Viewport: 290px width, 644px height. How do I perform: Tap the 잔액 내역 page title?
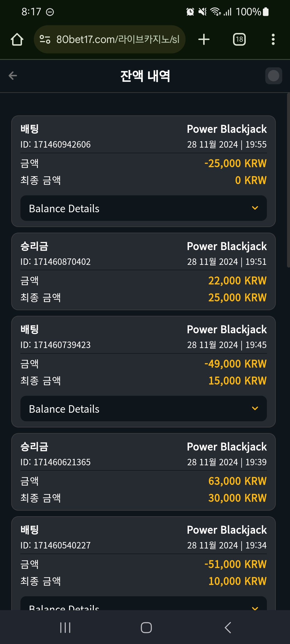coord(145,76)
